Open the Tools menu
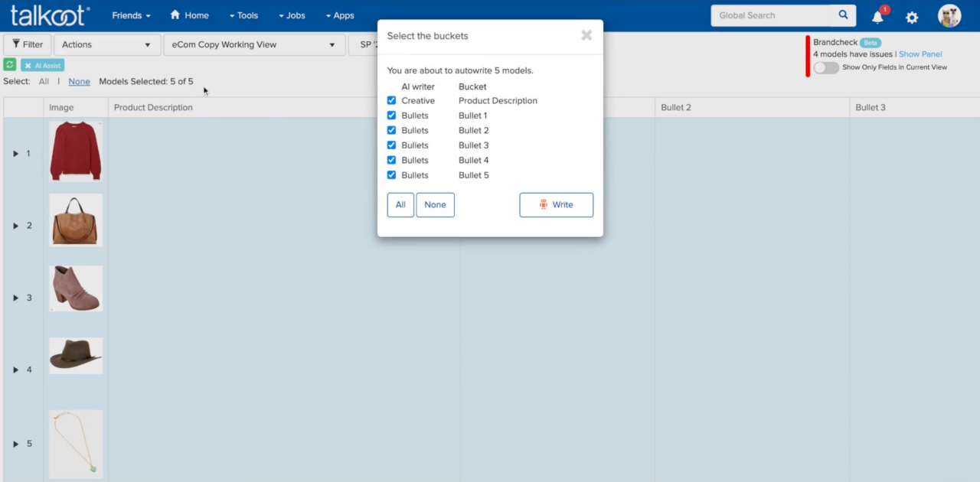The image size is (980, 482). [243, 15]
